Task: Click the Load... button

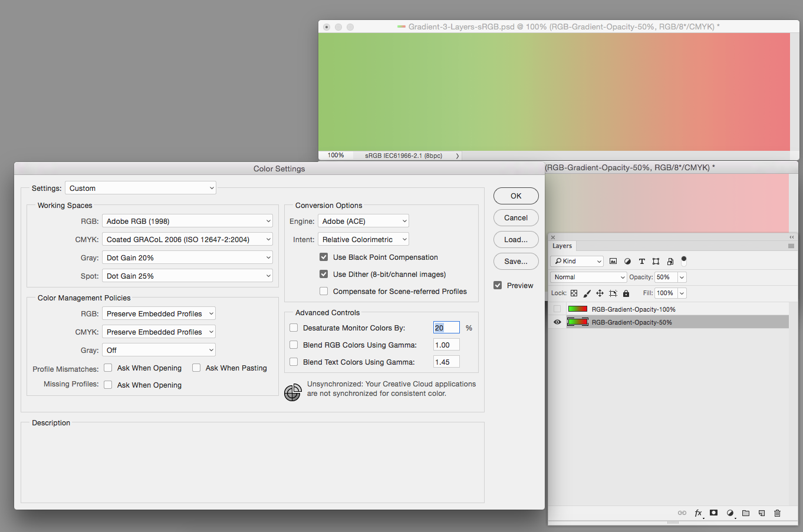Action: (516, 240)
